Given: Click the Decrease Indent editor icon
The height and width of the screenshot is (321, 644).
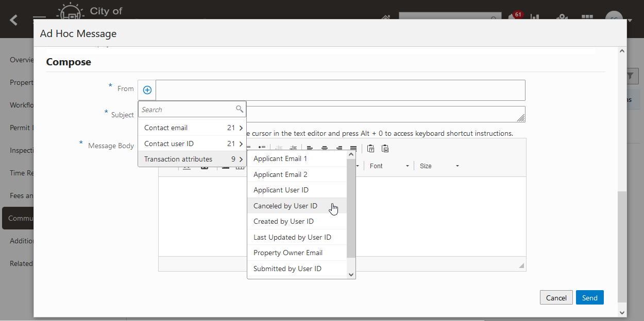Looking at the screenshot, I should coord(279,149).
